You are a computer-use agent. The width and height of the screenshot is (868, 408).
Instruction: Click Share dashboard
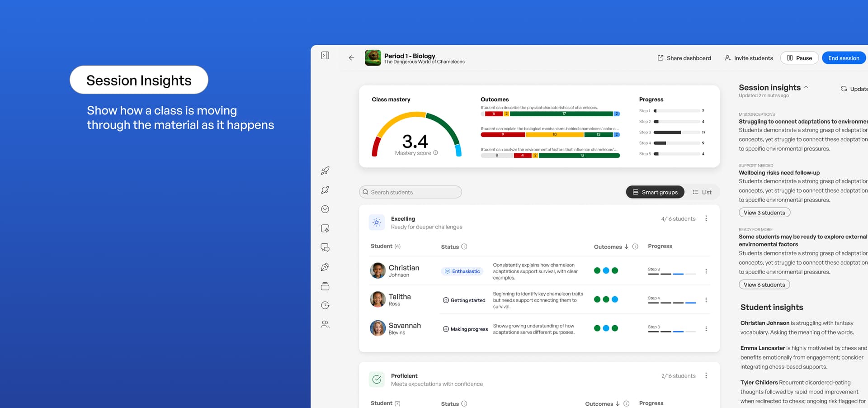point(684,58)
